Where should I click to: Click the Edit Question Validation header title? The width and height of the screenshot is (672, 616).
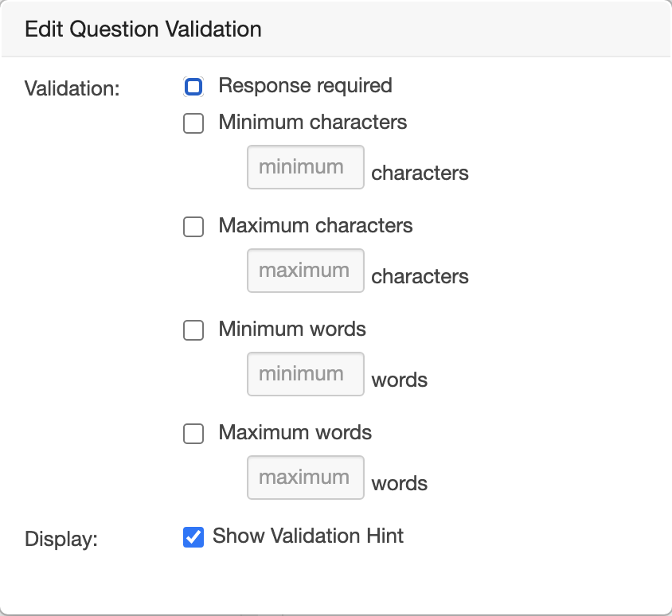(x=143, y=29)
